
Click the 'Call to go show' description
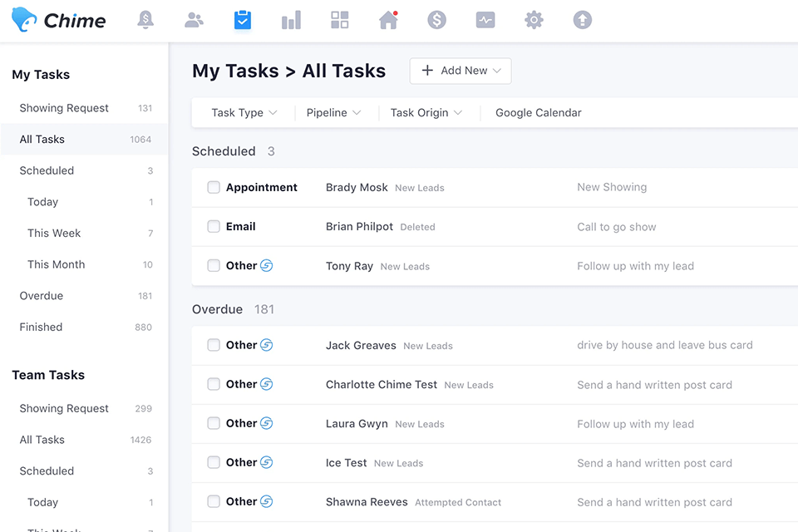tap(616, 227)
